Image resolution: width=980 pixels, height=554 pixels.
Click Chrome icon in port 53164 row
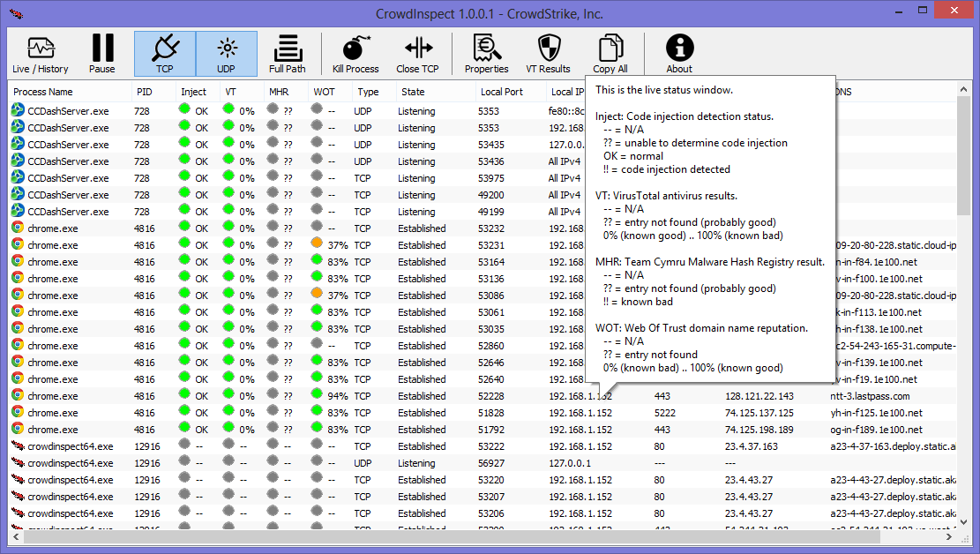click(18, 261)
